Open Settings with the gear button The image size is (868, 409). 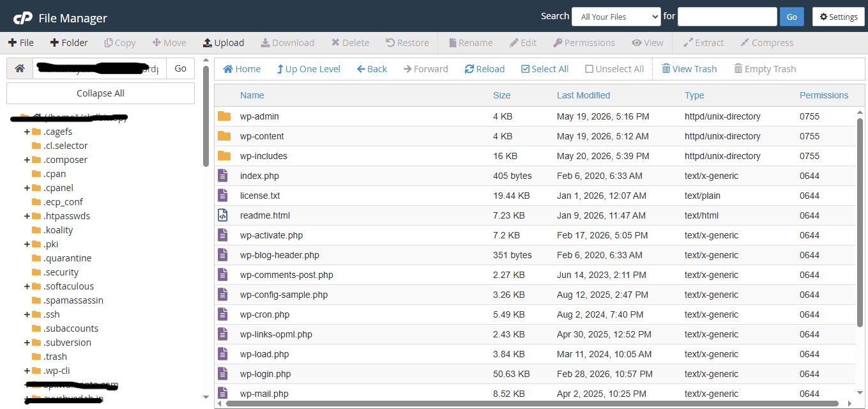point(839,17)
